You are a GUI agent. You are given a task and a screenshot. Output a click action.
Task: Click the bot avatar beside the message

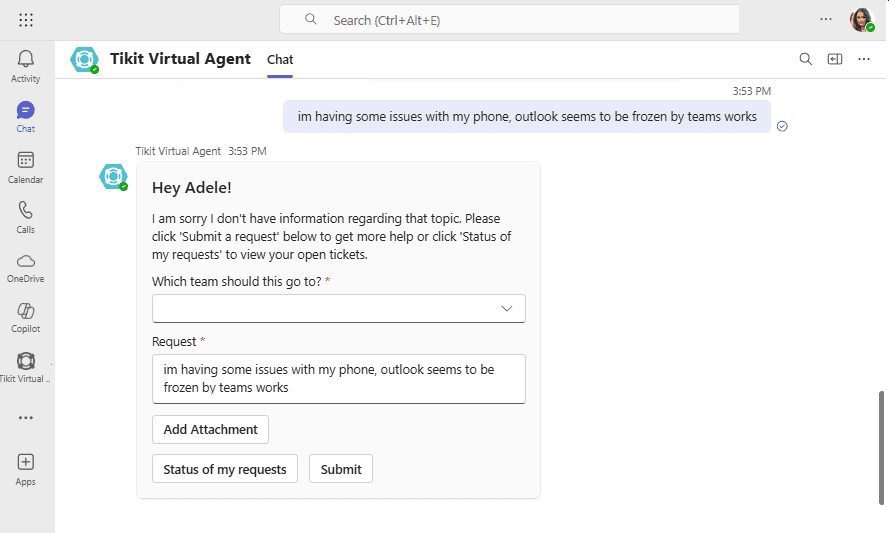113,177
